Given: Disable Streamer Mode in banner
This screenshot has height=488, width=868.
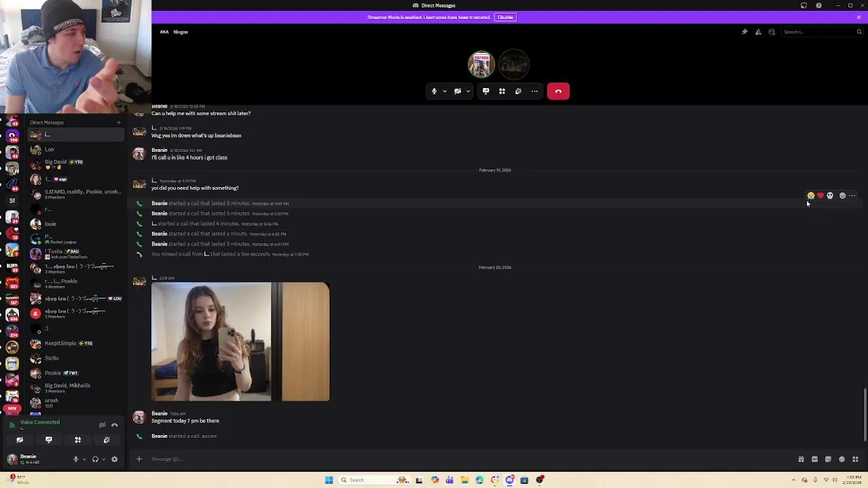Looking at the screenshot, I should click(505, 17).
